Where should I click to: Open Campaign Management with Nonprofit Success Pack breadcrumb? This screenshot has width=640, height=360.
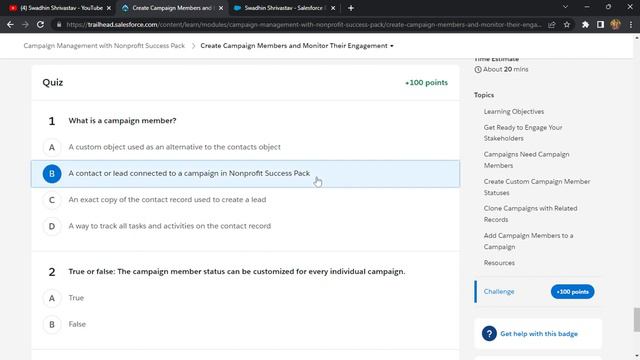pos(104,46)
